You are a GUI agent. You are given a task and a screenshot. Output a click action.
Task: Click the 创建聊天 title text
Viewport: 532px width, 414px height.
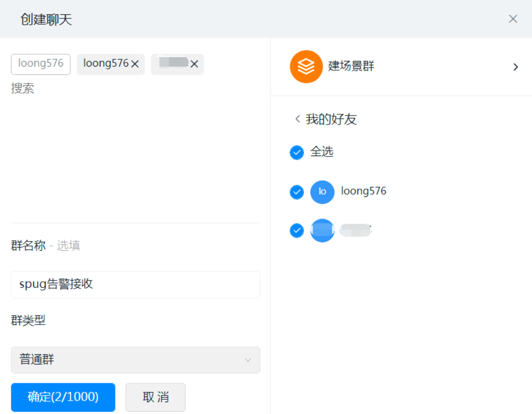pos(46,19)
